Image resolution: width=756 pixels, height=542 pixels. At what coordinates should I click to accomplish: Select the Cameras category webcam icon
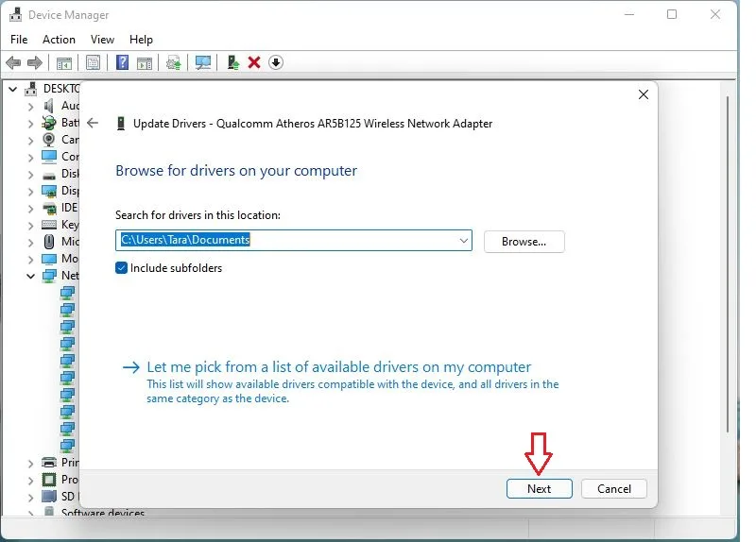point(49,140)
